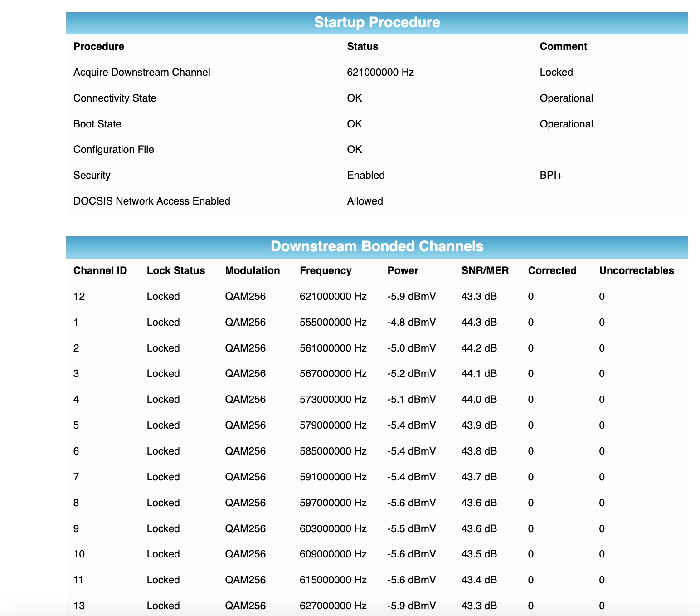Select channel 13 power value -5.9 dBmV
The height and width of the screenshot is (616, 700).
[412, 605]
